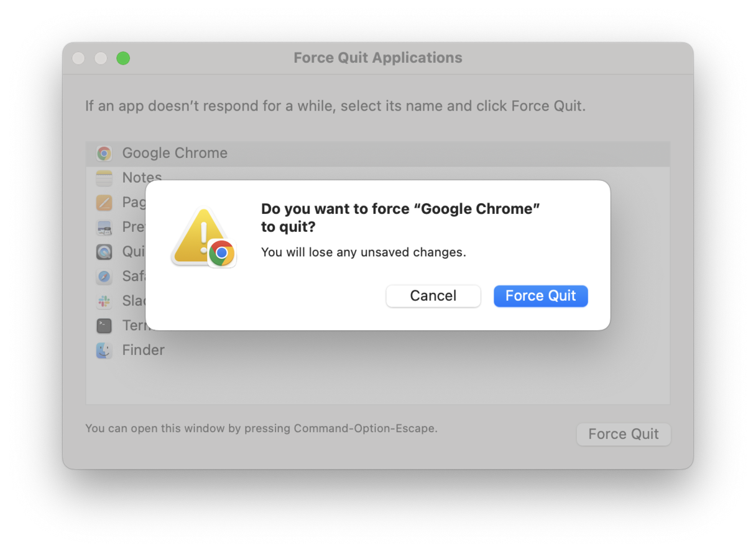Viewport: 756px width, 552px height.
Task: Click the Notes row label
Action: tap(142, 178)
